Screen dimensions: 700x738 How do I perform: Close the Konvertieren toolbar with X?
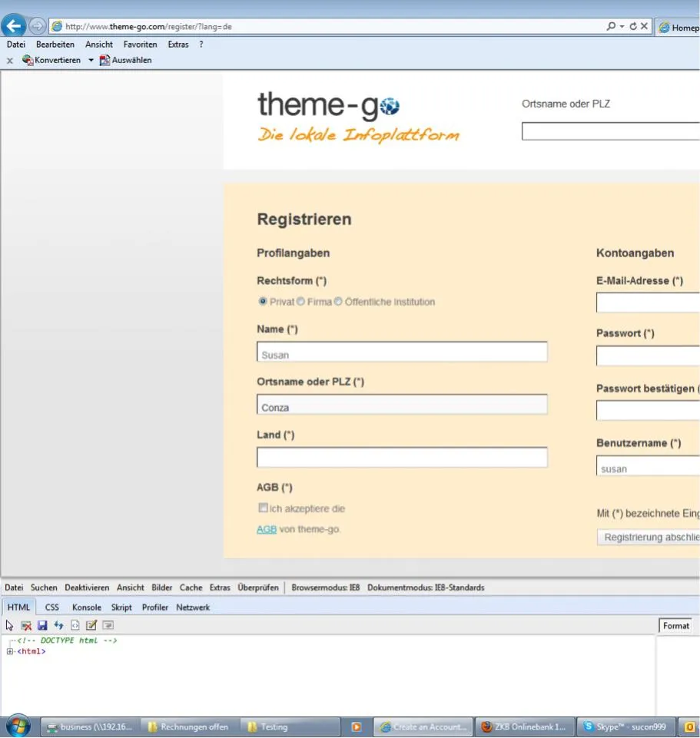click(10, 60)
